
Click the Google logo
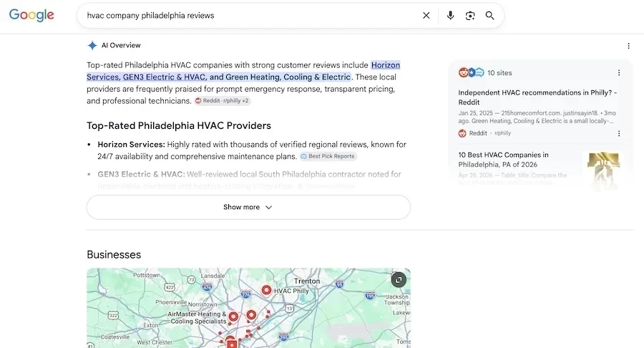click(x=31, y=15)
